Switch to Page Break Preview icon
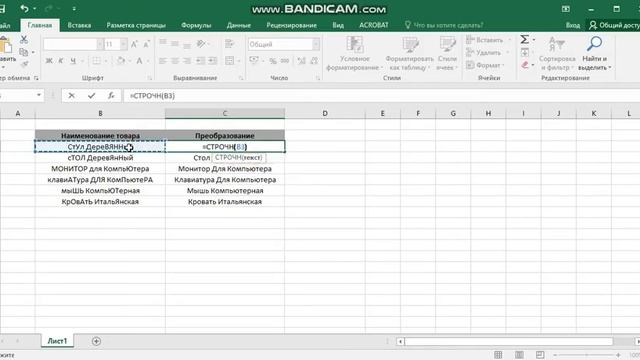Viewport: 640px width, 360px height. (540, 355)
